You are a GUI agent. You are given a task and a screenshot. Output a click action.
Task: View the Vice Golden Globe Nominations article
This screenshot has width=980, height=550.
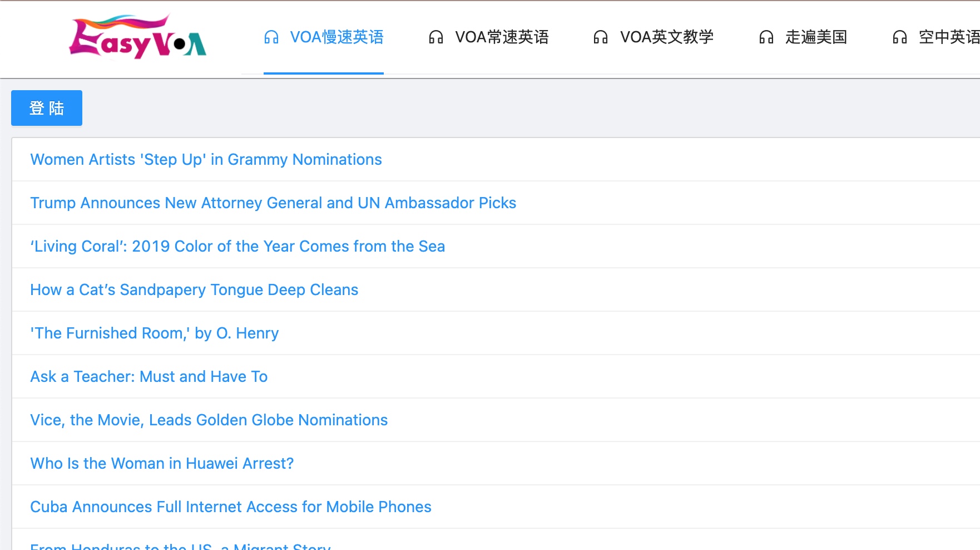pyautogui.click(x=209, y=420)
